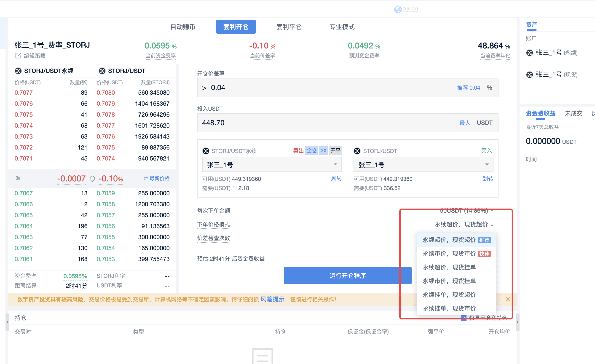Click the bell alert icon near -0.10%
The image size is (595, 364).
tap(92, 179)
